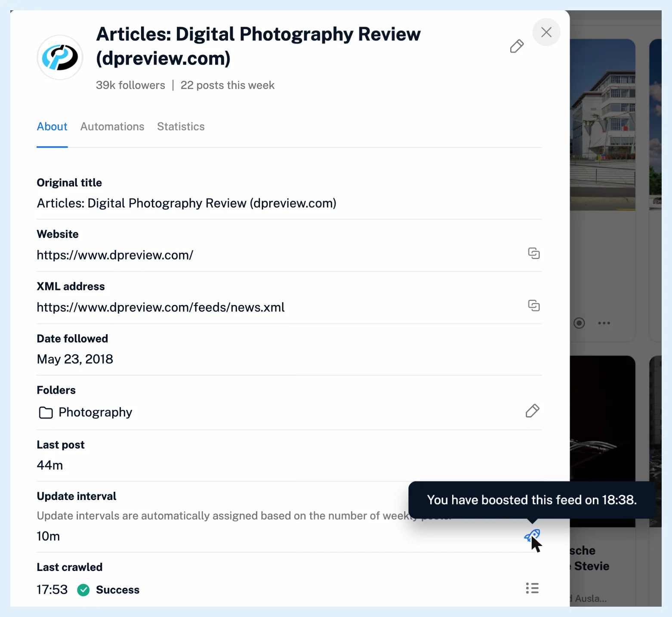Click the Last crawled time '17:53'
672x617 pixels.
point(52,589)
